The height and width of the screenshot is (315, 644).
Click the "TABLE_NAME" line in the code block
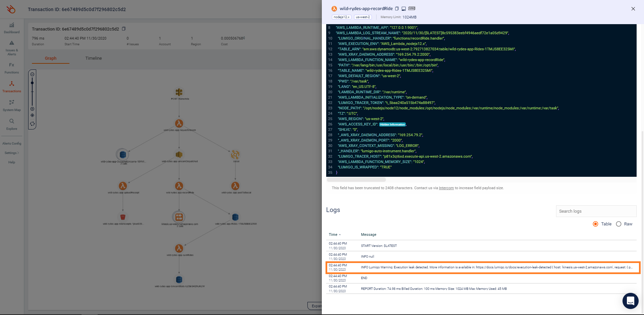(385, 70)
